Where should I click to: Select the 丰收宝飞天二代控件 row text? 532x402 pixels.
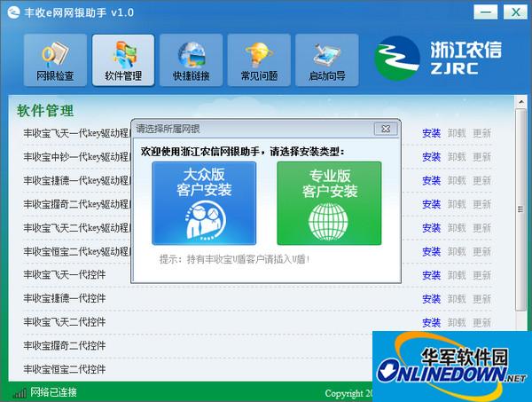coord(65,322)
